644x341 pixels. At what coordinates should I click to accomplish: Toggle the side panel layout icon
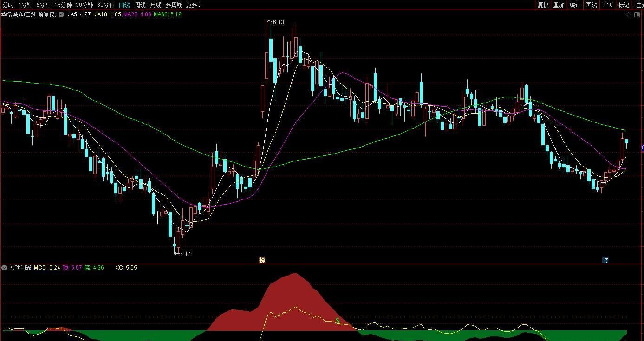637,14
